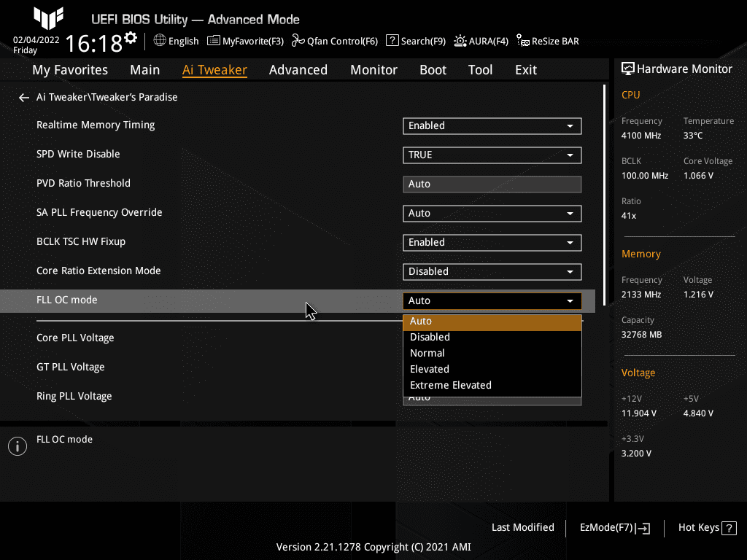Screen dimensions: 747x560
Task: Open Qfan Control fan icon
Action: [298, 41]
